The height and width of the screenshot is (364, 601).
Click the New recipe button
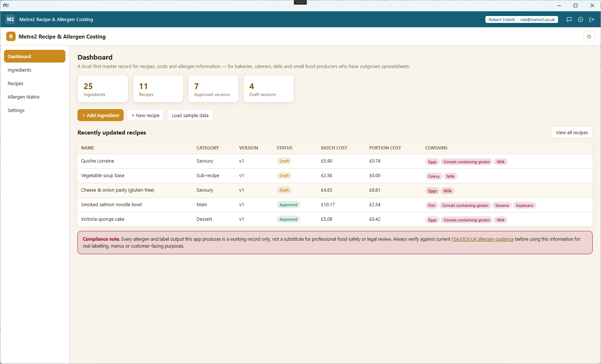[145, 115]
